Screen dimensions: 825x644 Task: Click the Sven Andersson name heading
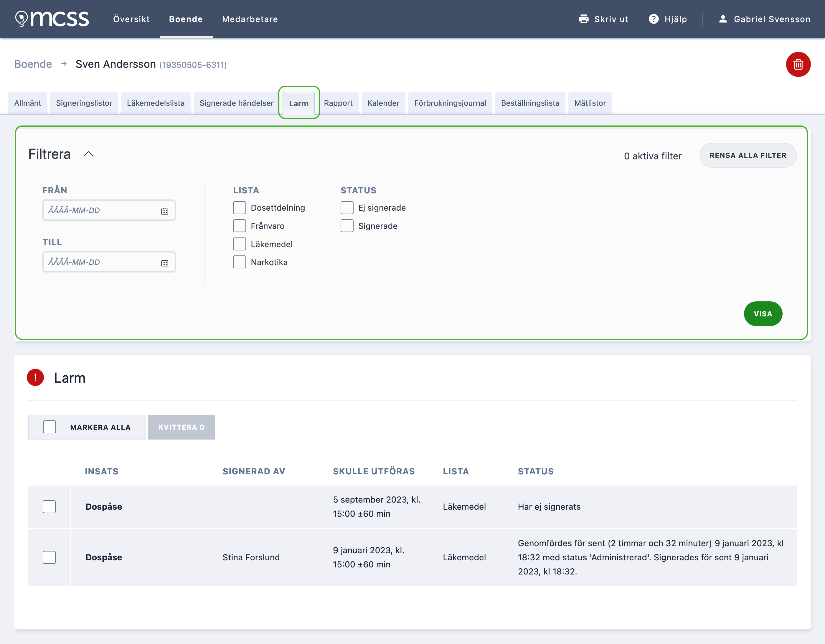(x=115, y=64)
